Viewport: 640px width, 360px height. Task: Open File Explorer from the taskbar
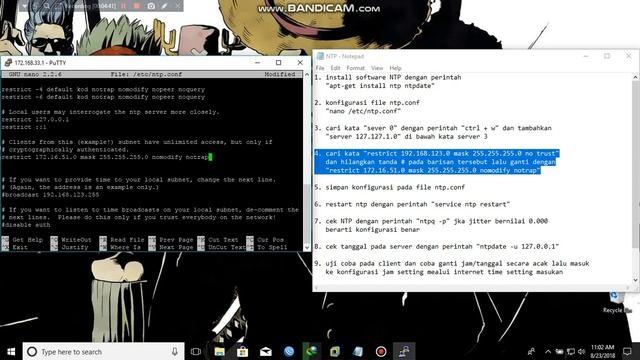(x=220, y=351)
